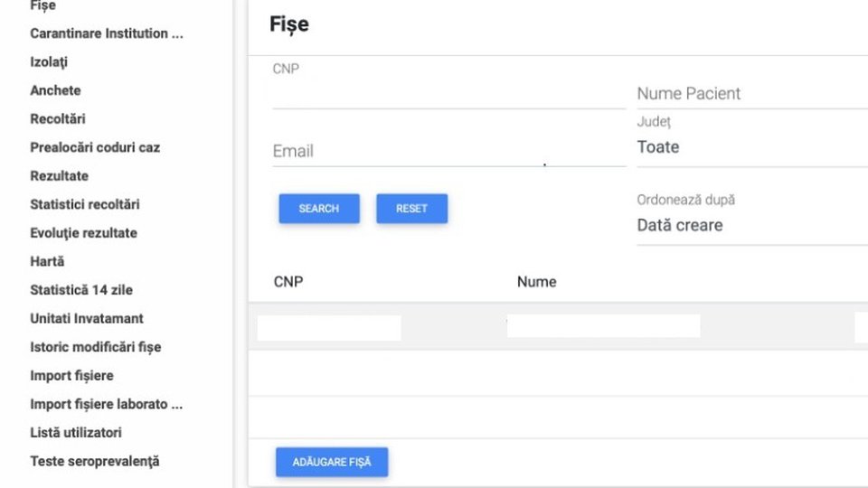Select Prealocări coduri caz
The height and width of the screenshot is (488, 868).
(95, 147)
